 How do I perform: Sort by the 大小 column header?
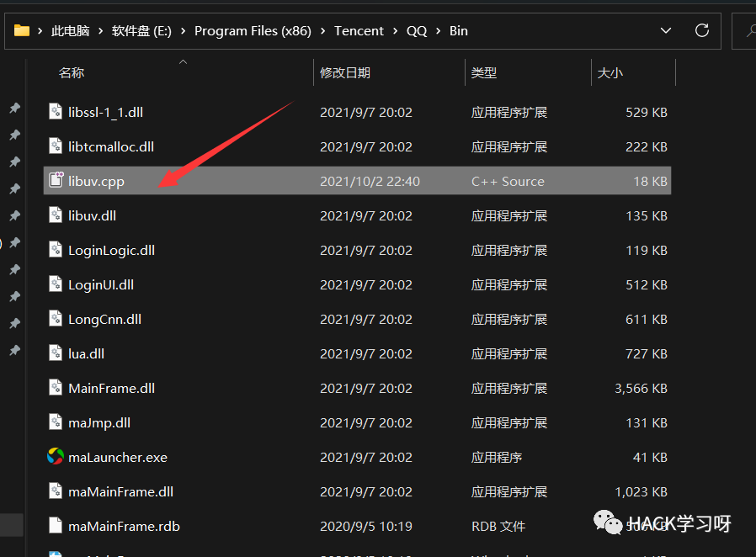pos(610,72)
